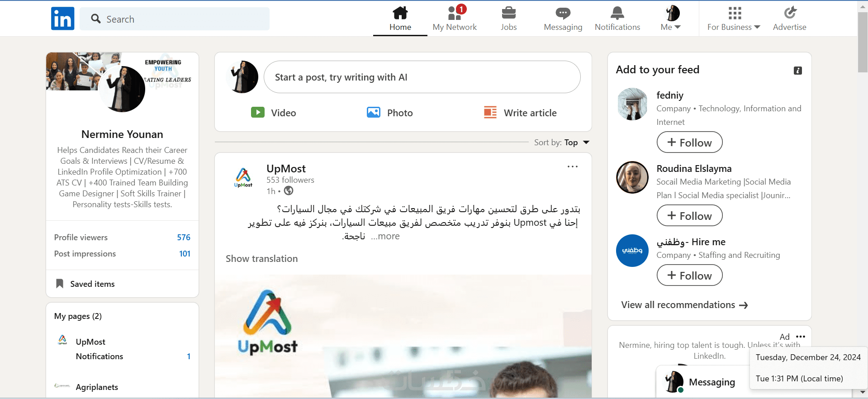This screenshot has width=868, height=399.
Task: Open the Notifications bell icon
Action: [x=617, y=13]
